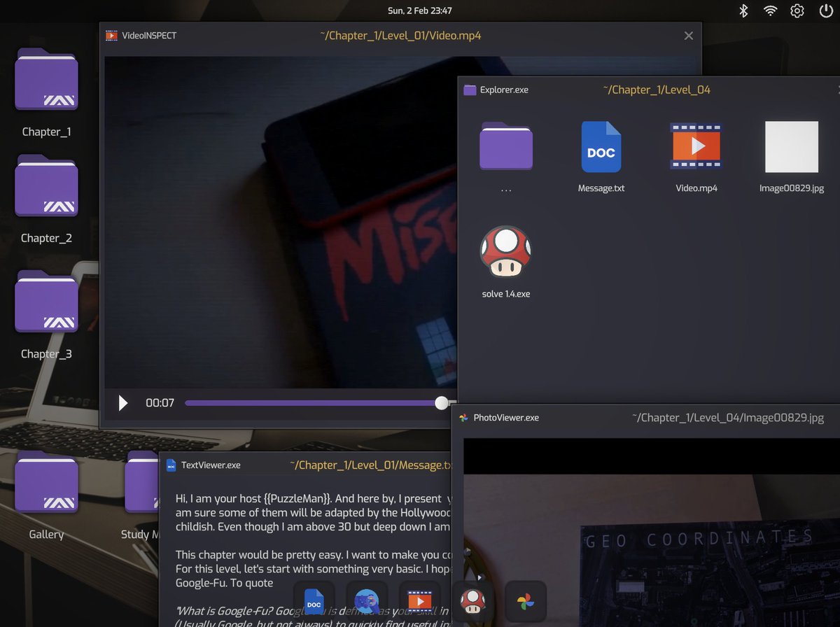Click the Explorer.exe title bar folder icon
Image resolution: width=840 pixels, height=627 pixels.
pyautogui.click(x=470, y=90)
